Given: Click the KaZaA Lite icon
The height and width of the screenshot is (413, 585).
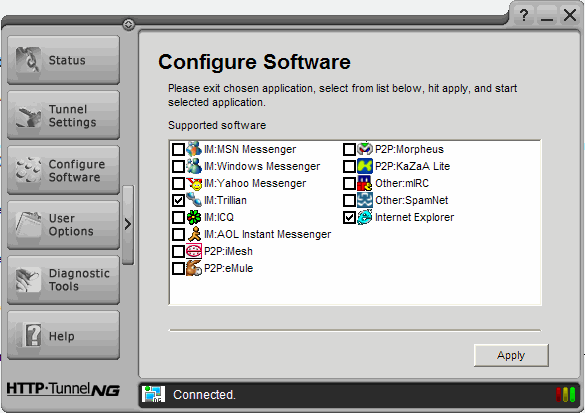Looking at the screenshot, I should [365, 166].
